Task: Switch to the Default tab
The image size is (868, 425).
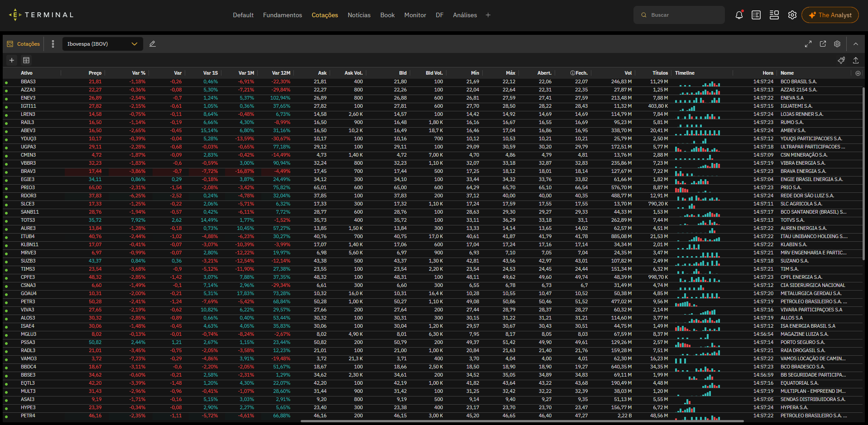Action: click(x=243, y=15)
